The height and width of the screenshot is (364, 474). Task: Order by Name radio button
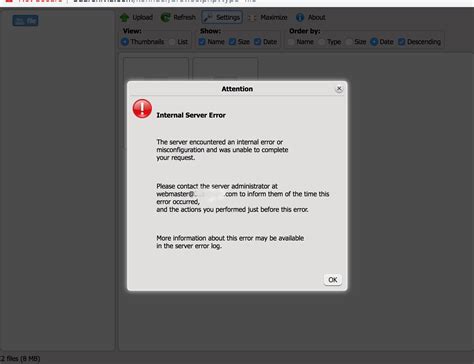click(x=291, y=42)
